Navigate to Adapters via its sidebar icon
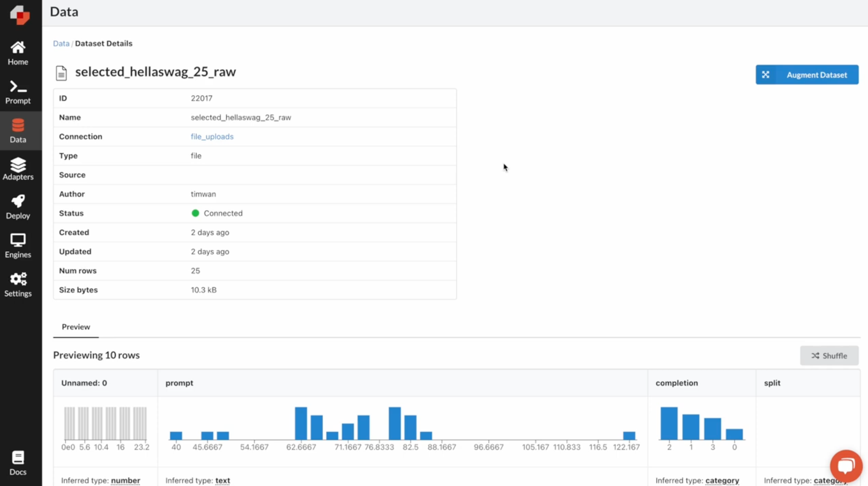Image resolution: width=868 pixels, height=486 pixels. [x=18, y=169]
